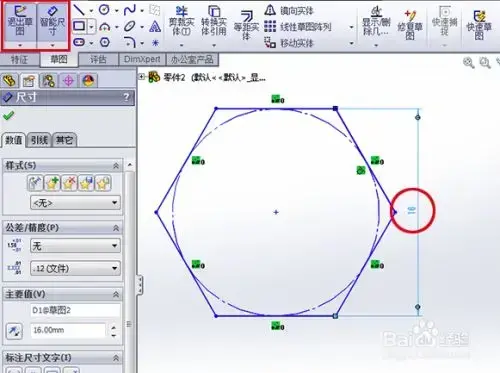500x373 pixels.
Task: Click 移动实体 Move Entities
Action: pyautogui.click(x=289, y=43)
